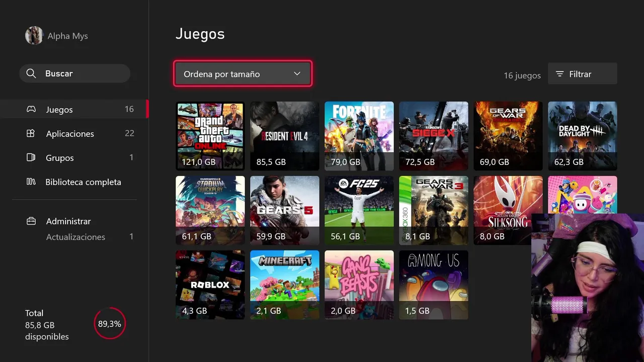Viewport: 644px width, 362px height.
Task: Choose the Among Us game tile
Action: [434, 285]
